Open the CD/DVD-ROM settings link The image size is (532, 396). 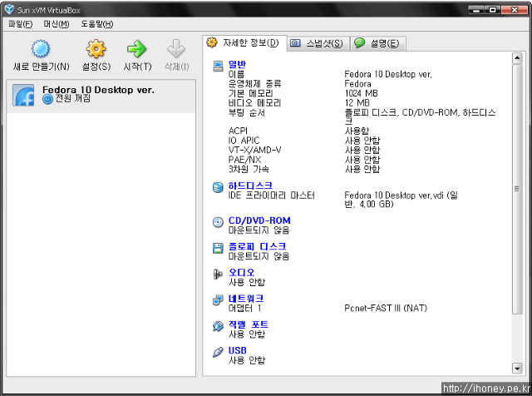pos(259,220)
